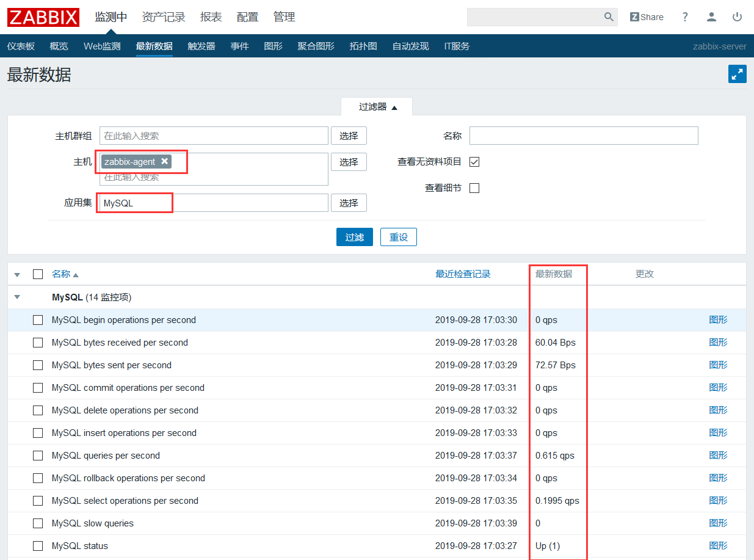Open the '配置' main menu

(x=248, y=17)
